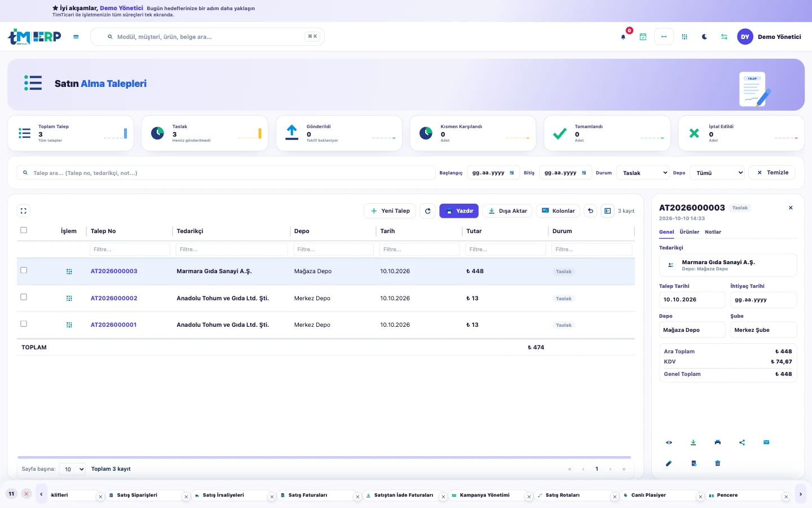Click the Yeni Talep button
The height and width of the screenshot is (508, 812).
(390, 211)
